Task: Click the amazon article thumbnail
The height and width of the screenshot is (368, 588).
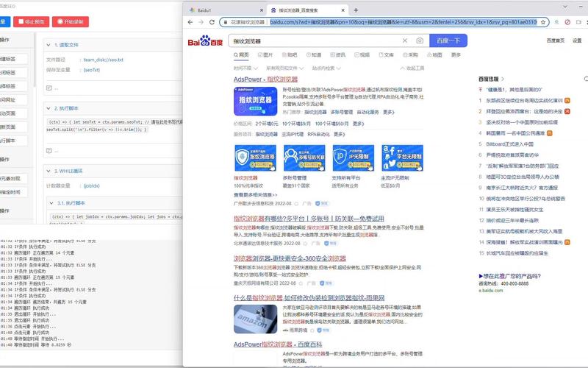Action: tap(255, 319)
